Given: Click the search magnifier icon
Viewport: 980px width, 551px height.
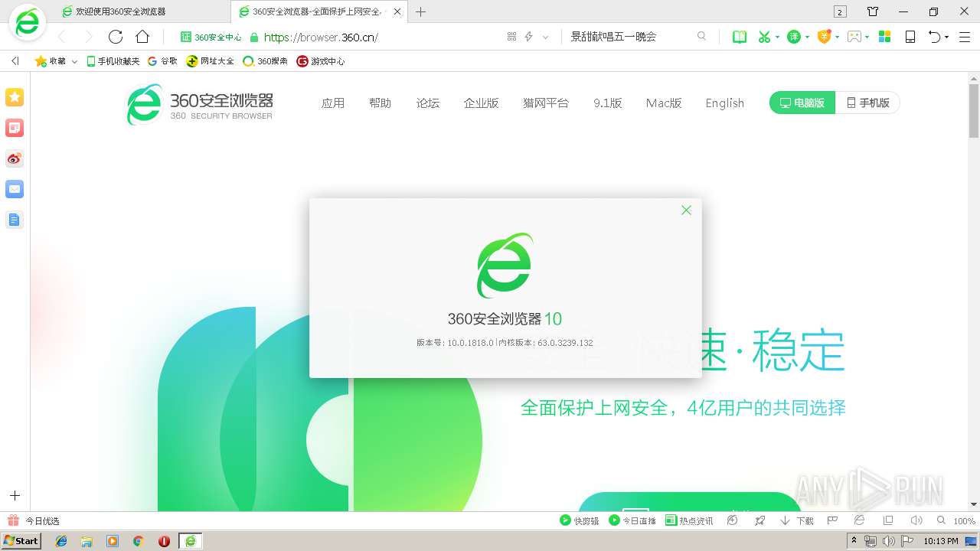Looking at the screenshot, I should coord(701,36).
